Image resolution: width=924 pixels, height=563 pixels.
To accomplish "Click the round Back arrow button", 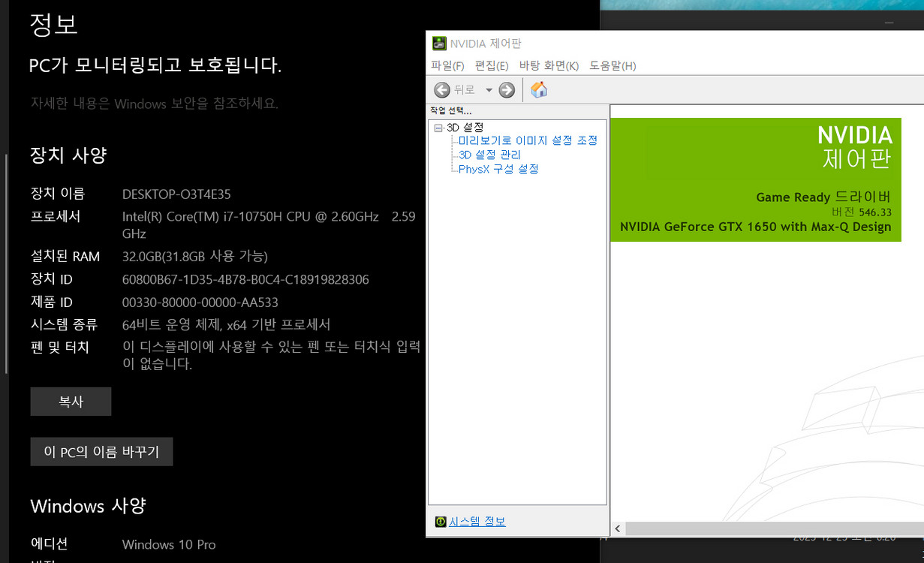I will (442, 90).
